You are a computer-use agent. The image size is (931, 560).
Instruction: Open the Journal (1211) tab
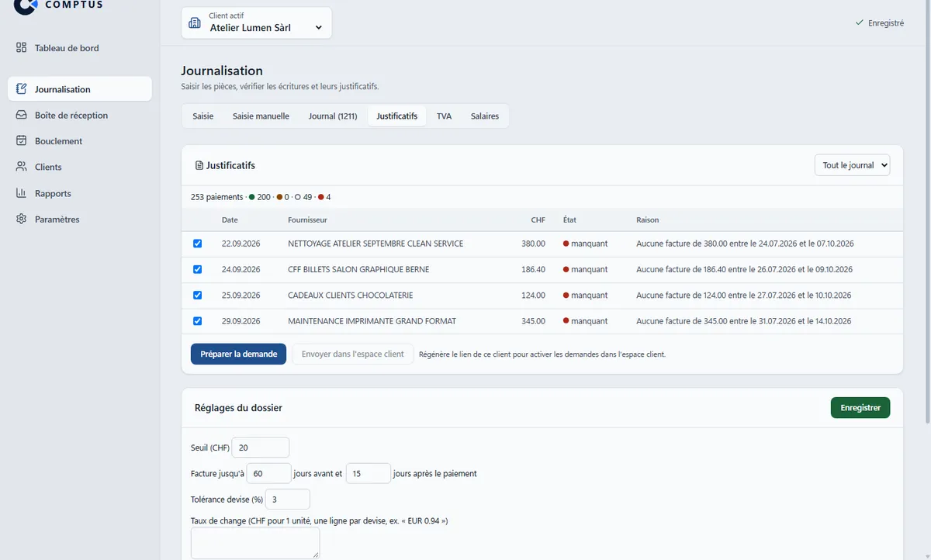[333, 116]
